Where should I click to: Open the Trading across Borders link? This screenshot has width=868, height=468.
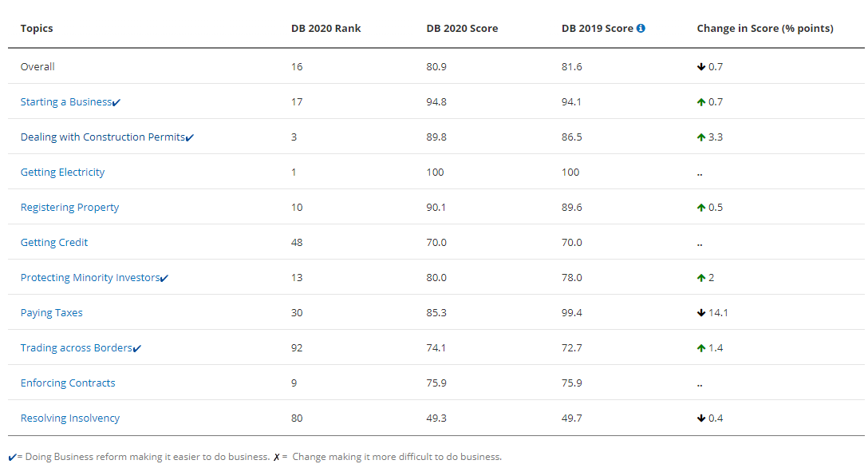(x=76, y=348)
